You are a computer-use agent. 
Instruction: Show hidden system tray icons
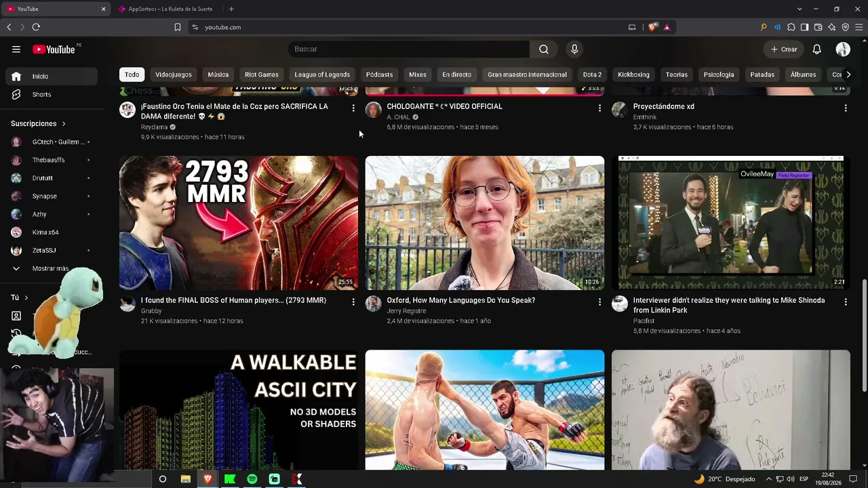[x=768, y=479]
